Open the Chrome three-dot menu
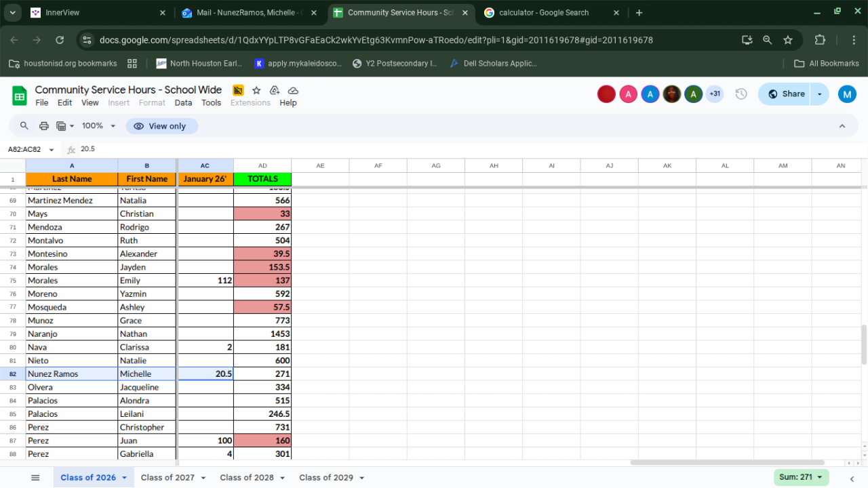Image resolution: width=868 pixels, height=488 pixels. tap(854, 40)
